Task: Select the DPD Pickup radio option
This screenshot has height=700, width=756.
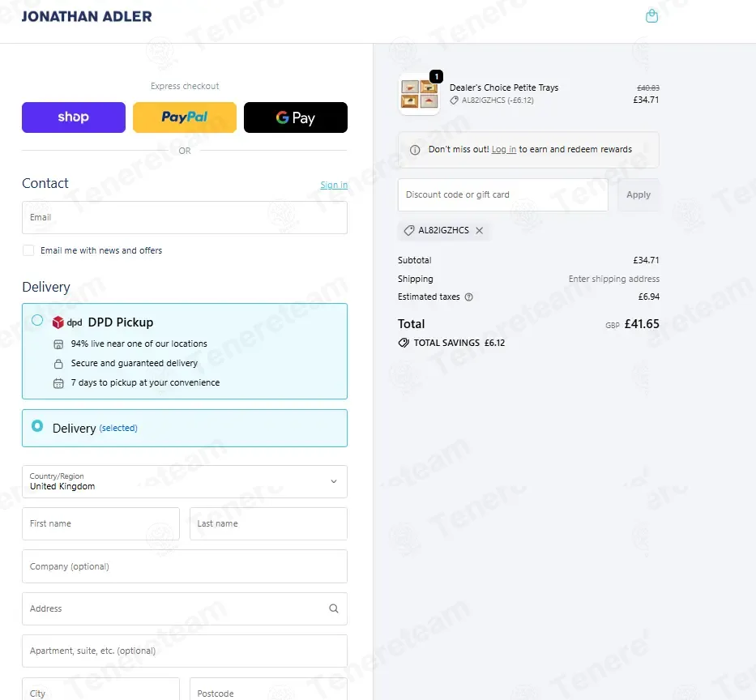Action: (x=37, y=320)
